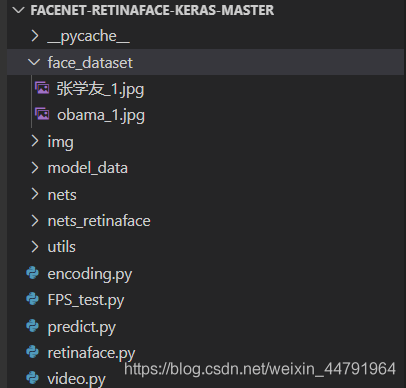Select the __pycache__ folder name

[x=89, y=37]
